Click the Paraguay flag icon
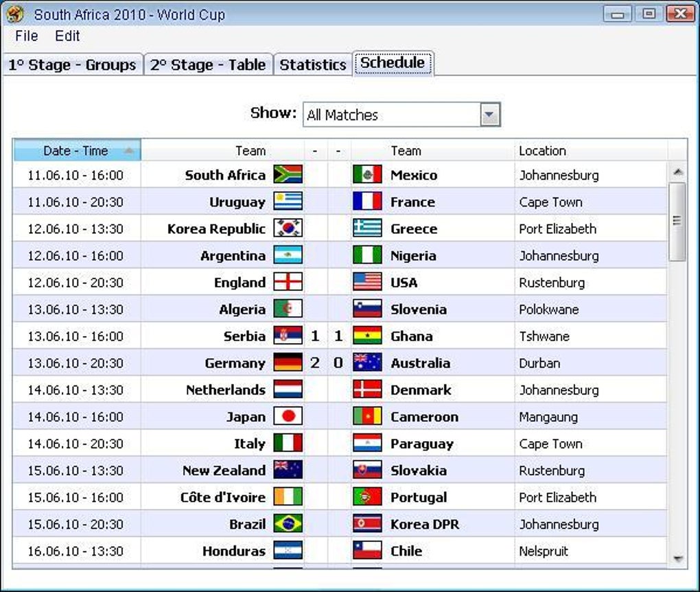 point(367,443)
